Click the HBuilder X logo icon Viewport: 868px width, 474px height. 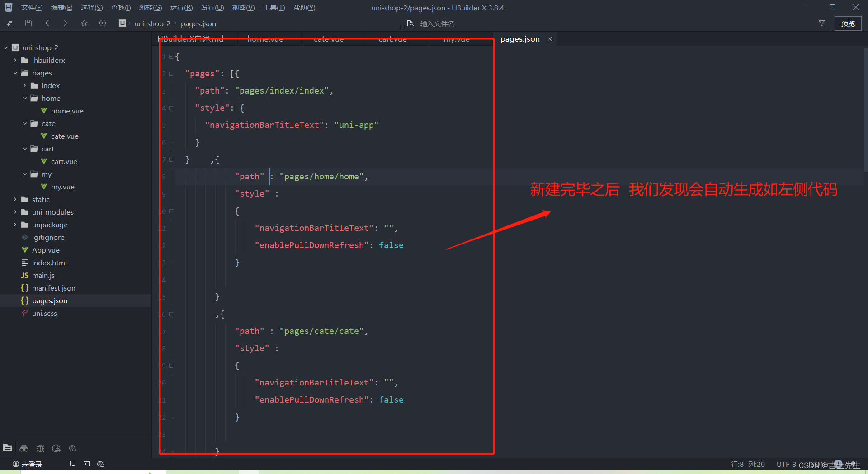tap(9, 7)
